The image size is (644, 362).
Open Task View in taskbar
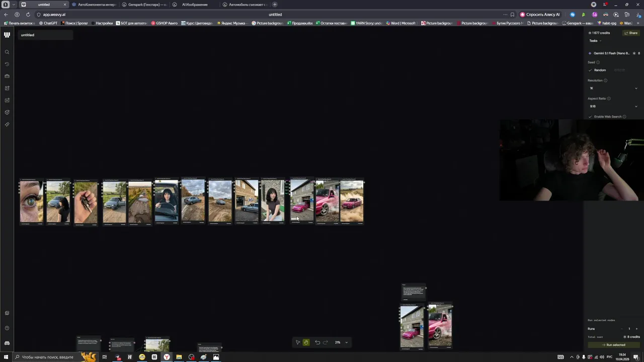105,357
